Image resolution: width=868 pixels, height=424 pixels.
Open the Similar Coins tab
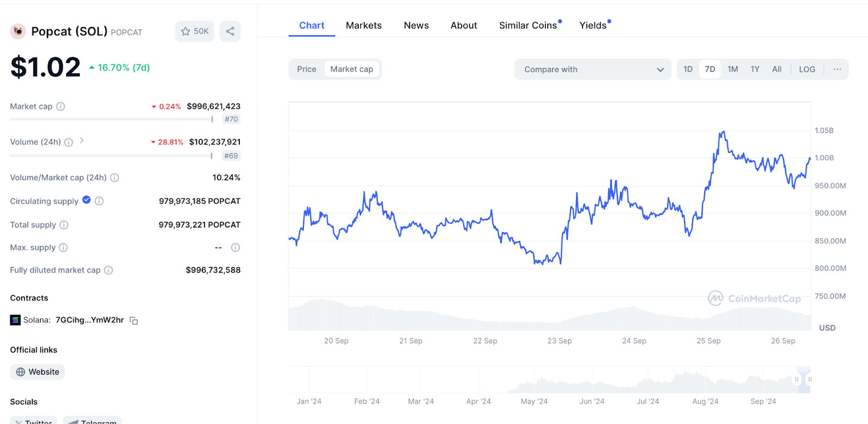click(x=528, y=26)
